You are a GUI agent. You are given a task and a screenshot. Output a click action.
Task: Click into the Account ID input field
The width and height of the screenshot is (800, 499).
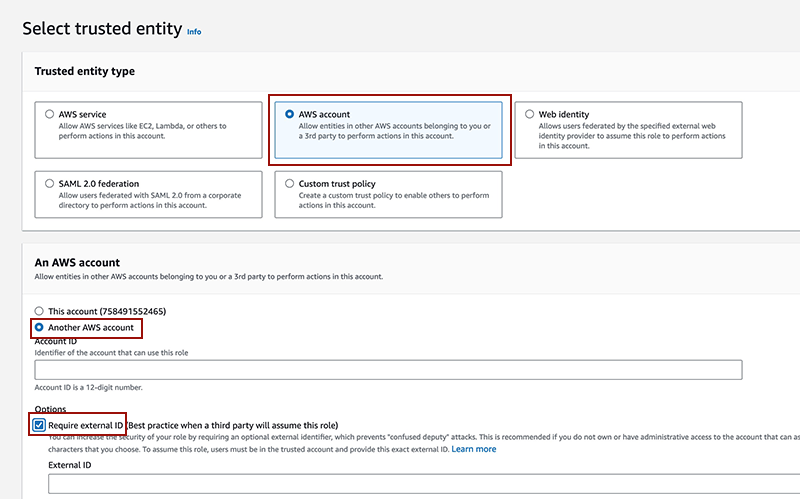388,370
